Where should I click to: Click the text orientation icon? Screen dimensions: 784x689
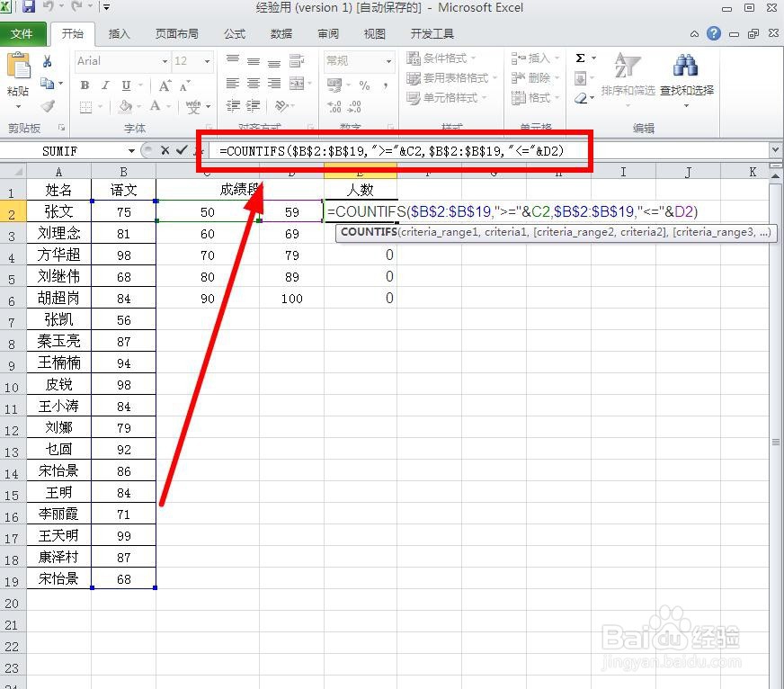[x=282, y=105]
